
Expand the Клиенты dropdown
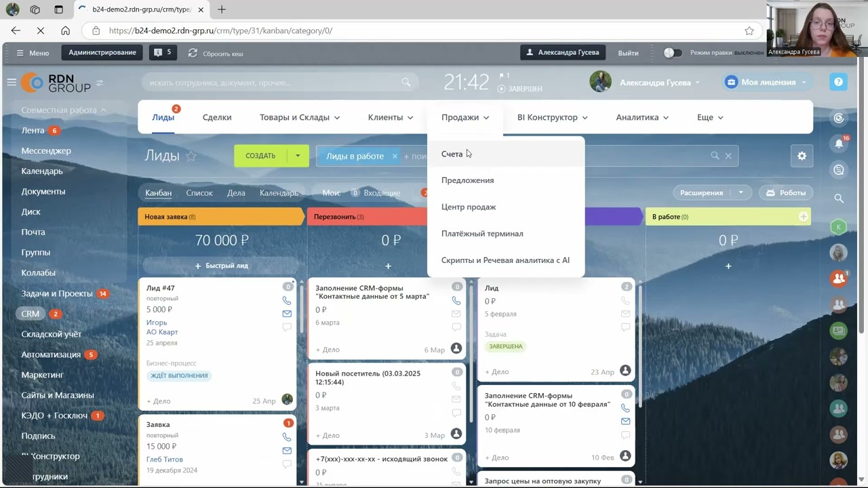pos(391,117)
